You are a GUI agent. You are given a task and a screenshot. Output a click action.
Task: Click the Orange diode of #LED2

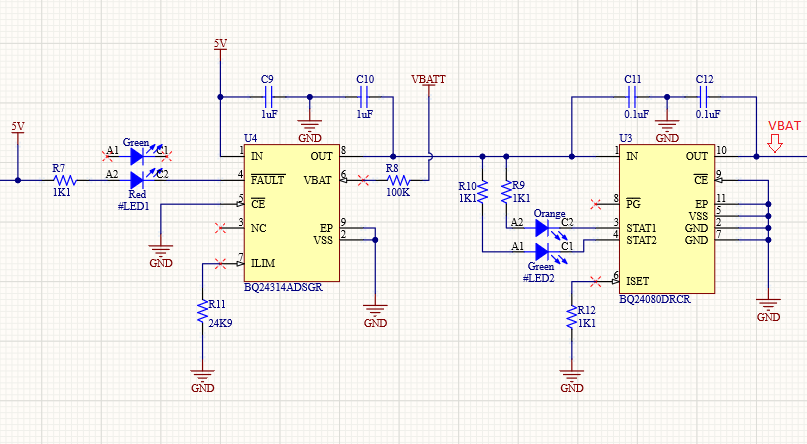[542, 227]
